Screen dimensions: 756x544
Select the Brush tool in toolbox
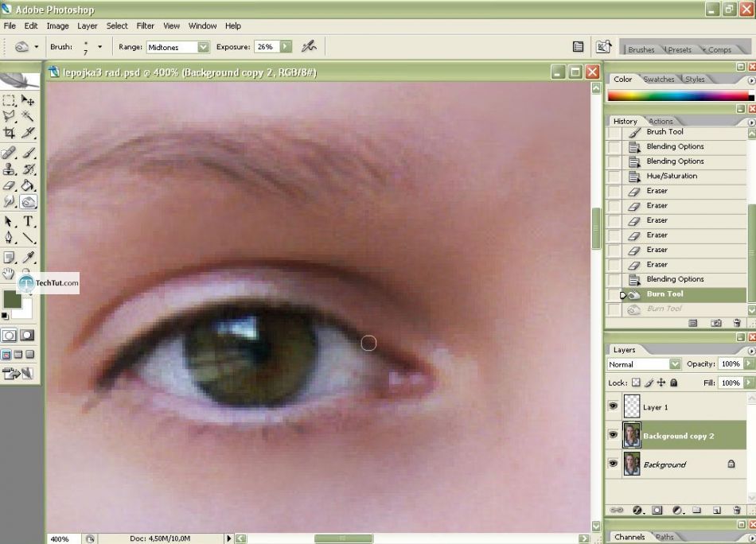click(28, 153)
